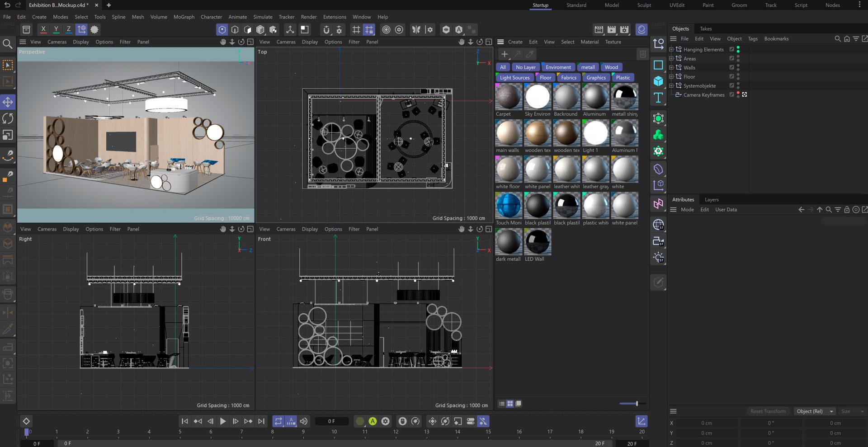
Task: Filter materials by No Layer
Action: click(525, 67)
